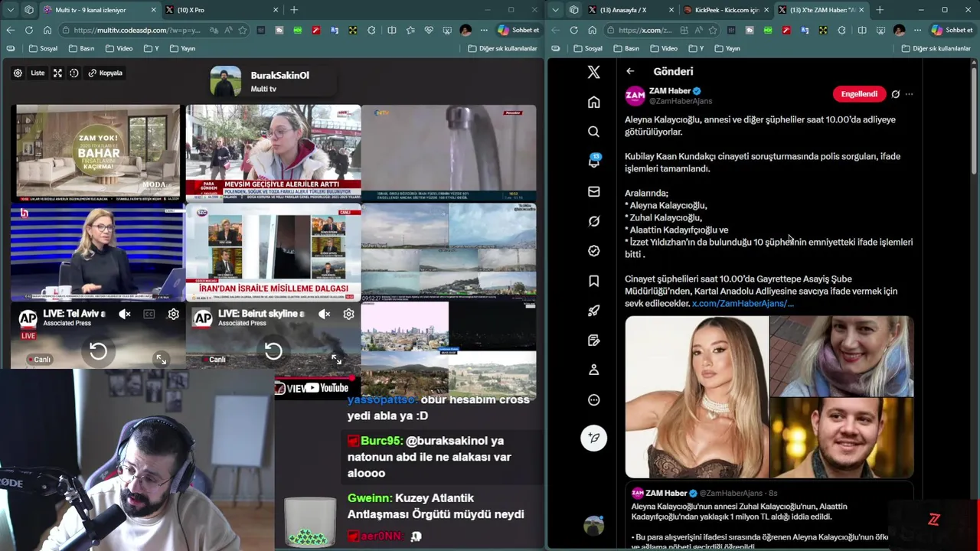Fullscreen the Tel Aviv stream
Viewport: 980px width, 551px height.
[161, 359]
